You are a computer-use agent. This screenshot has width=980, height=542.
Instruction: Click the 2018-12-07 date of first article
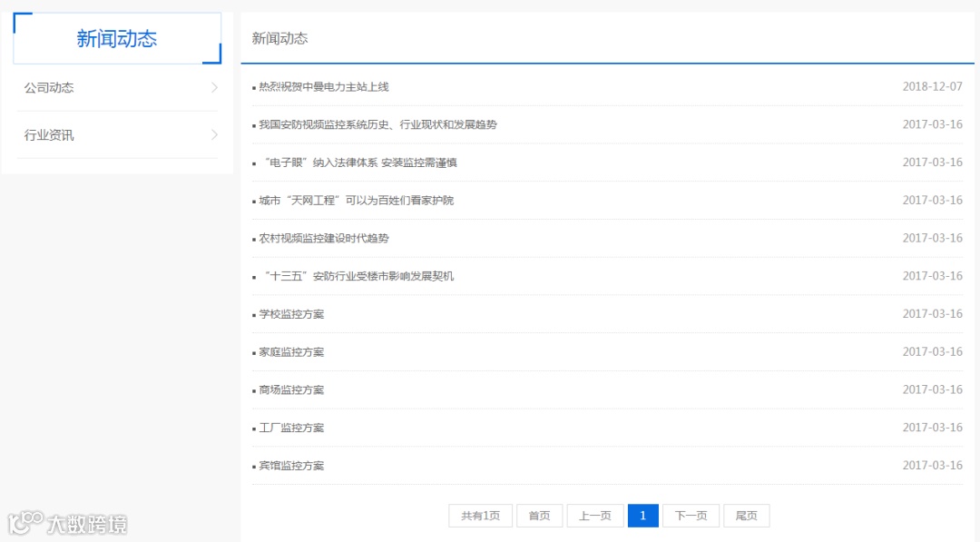933,87
